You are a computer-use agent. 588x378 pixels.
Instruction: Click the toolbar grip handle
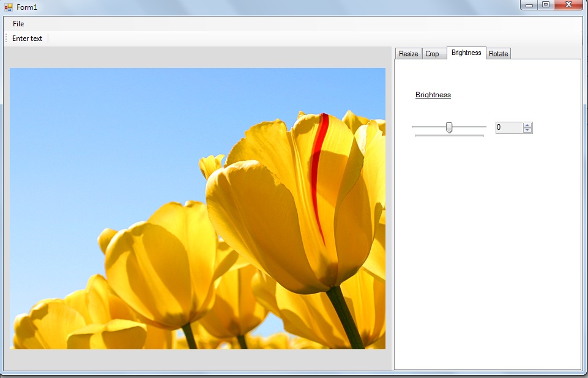pos(6,39)
